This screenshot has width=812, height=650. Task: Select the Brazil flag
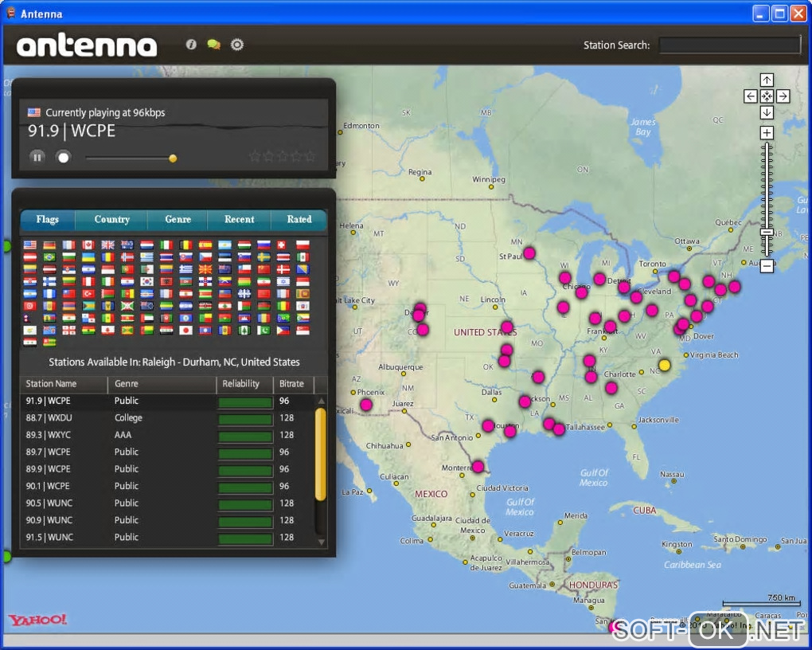[49, 257]
